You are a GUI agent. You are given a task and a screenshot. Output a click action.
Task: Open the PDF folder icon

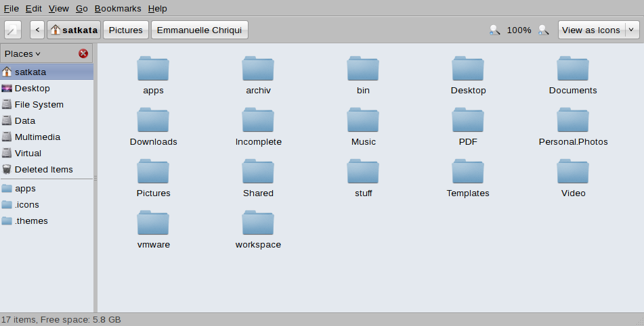click(468, 120)
